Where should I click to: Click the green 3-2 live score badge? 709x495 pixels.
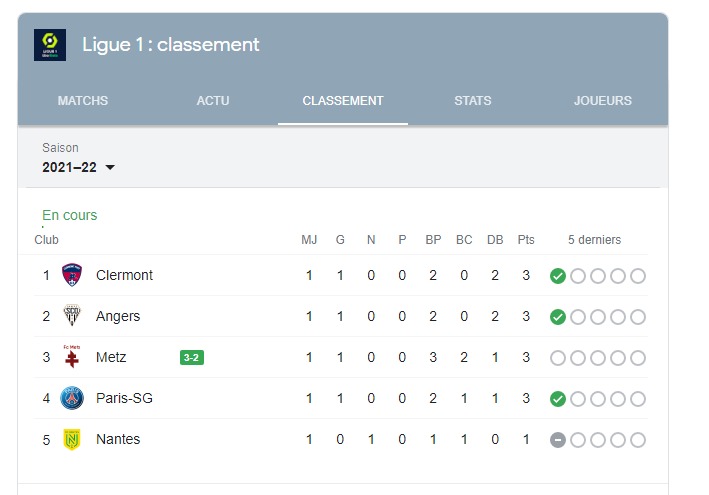192,358
